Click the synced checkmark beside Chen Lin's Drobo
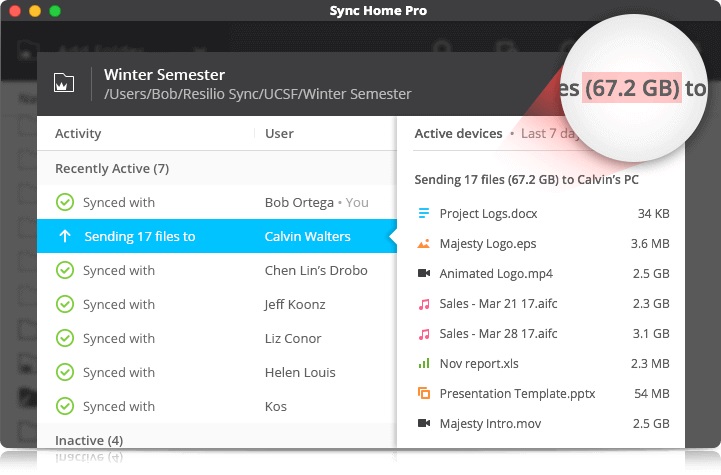 65,270
